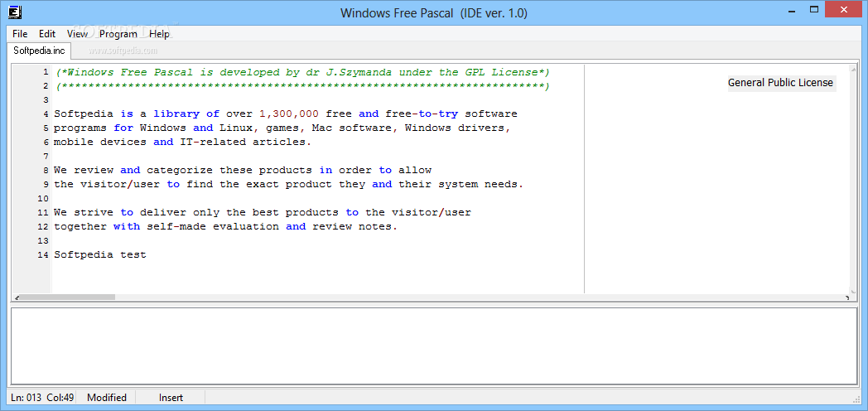The image size is (868, 411).
Task: Click the keyword 'for' on line 5
Action: pos(123,128)
